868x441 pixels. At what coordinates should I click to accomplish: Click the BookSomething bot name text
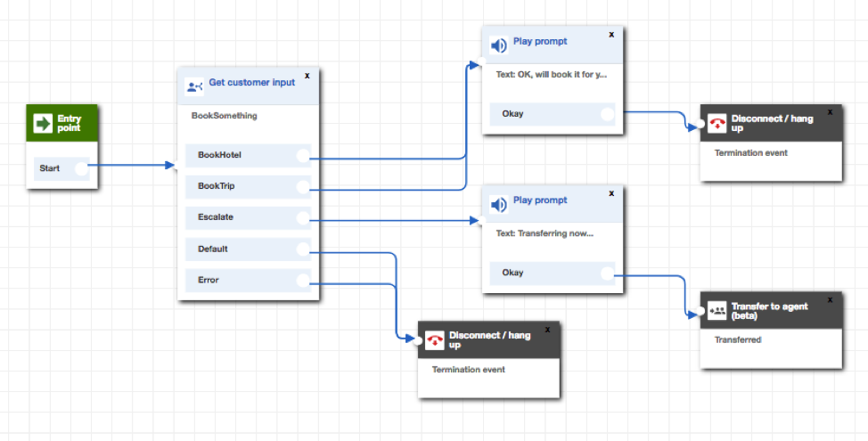pos(225,116)
